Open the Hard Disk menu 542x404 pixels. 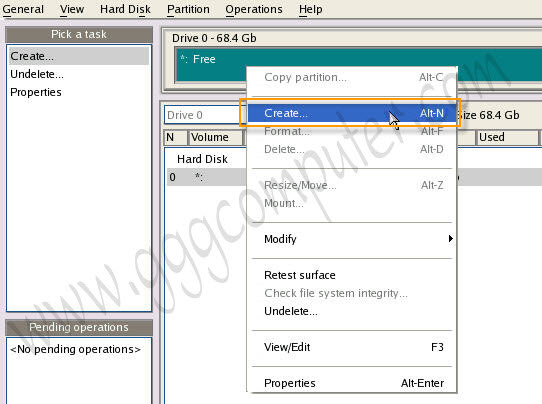[125, 9]
